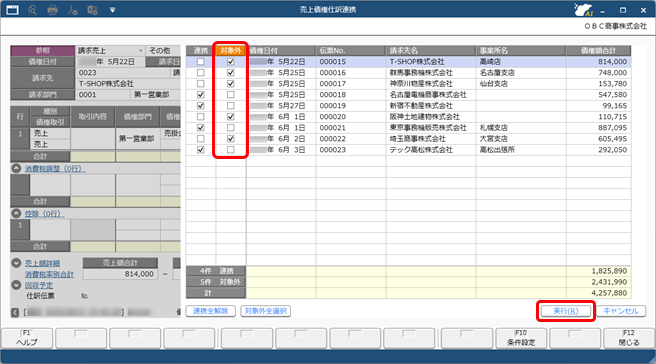Sort by 債権日付 column header
Viewport: 656px width, 364px height.
point(281,51)
